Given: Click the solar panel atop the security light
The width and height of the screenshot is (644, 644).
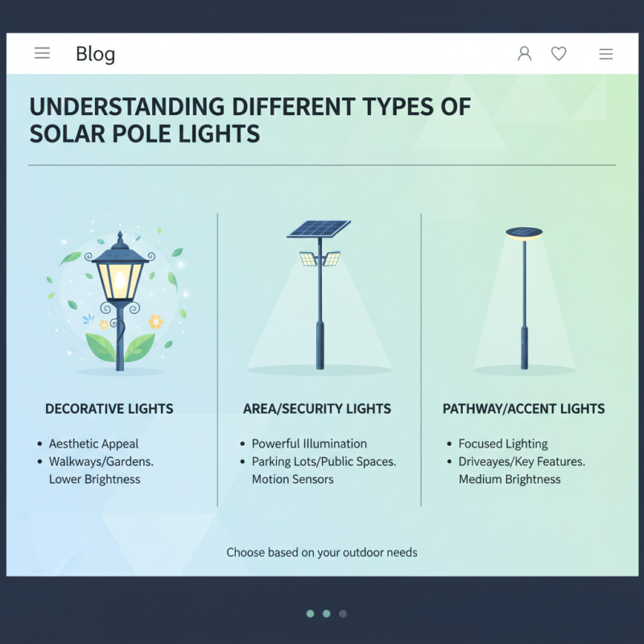Looking at the screenshot, I should [320, 228].
